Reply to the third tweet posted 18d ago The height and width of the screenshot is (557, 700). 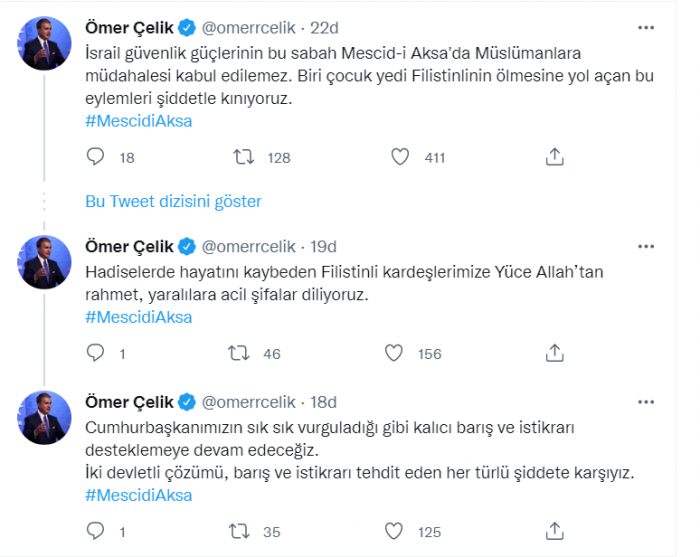click(96, 531)
